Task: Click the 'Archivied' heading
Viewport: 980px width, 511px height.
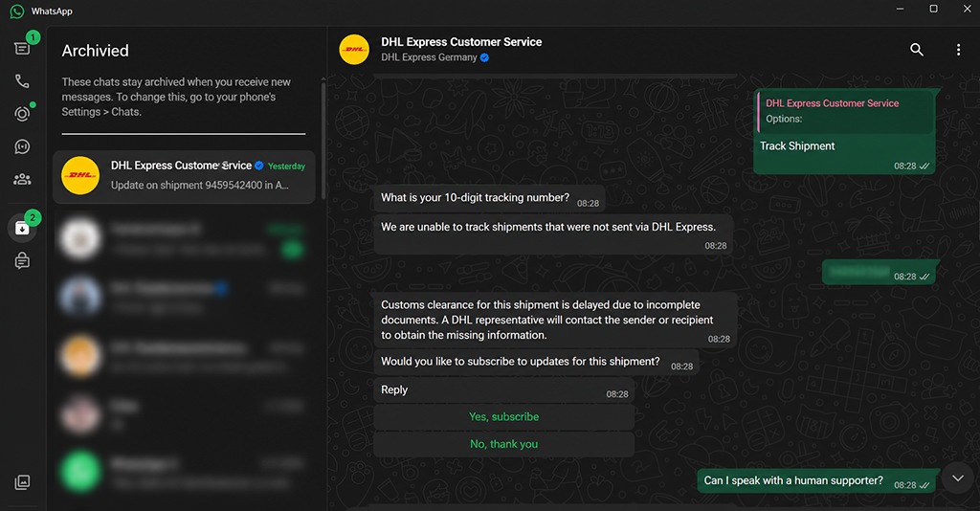Action: [x=95, y=51]
